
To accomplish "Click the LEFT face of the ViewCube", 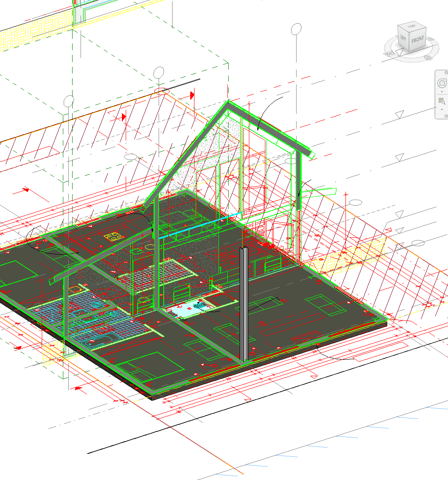I will tap(403, 38).
